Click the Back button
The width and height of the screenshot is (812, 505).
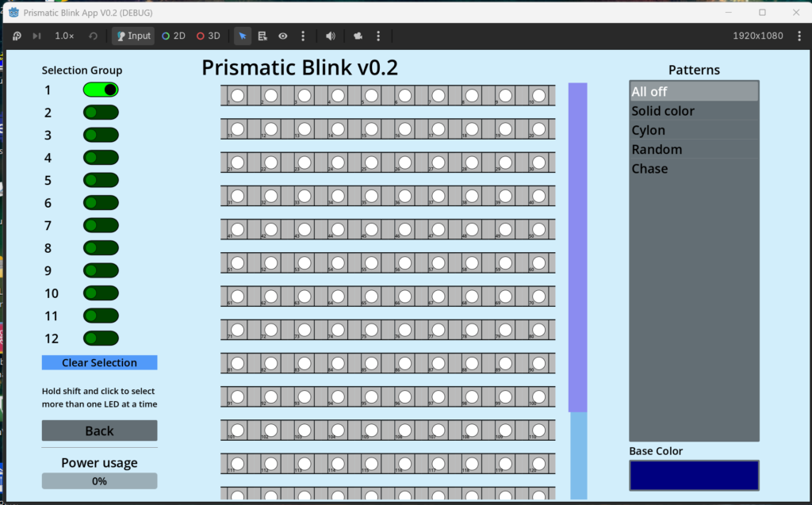(99, 430)
